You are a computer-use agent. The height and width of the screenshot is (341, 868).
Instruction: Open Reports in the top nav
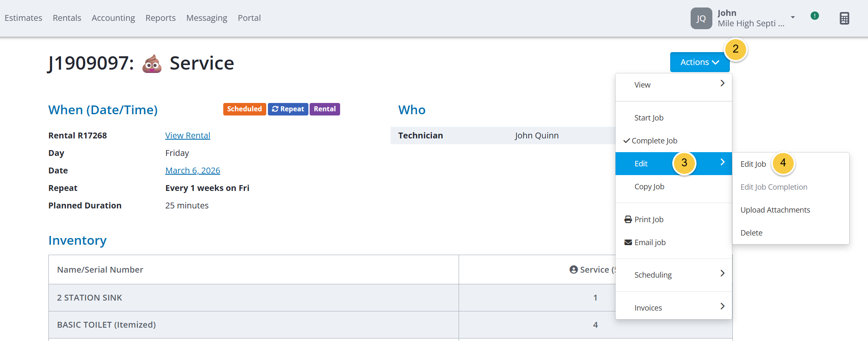160,18
